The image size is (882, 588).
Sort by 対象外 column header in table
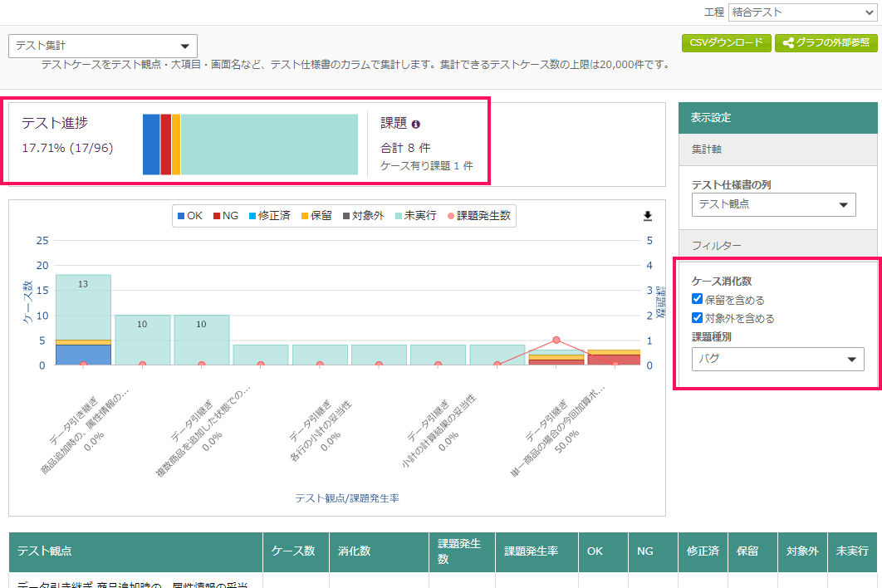click(802, 551)
